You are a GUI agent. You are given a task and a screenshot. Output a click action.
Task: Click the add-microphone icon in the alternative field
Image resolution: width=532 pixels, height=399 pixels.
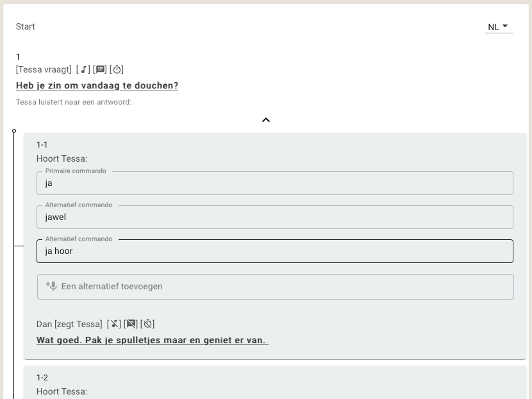[x=51, y=286]
